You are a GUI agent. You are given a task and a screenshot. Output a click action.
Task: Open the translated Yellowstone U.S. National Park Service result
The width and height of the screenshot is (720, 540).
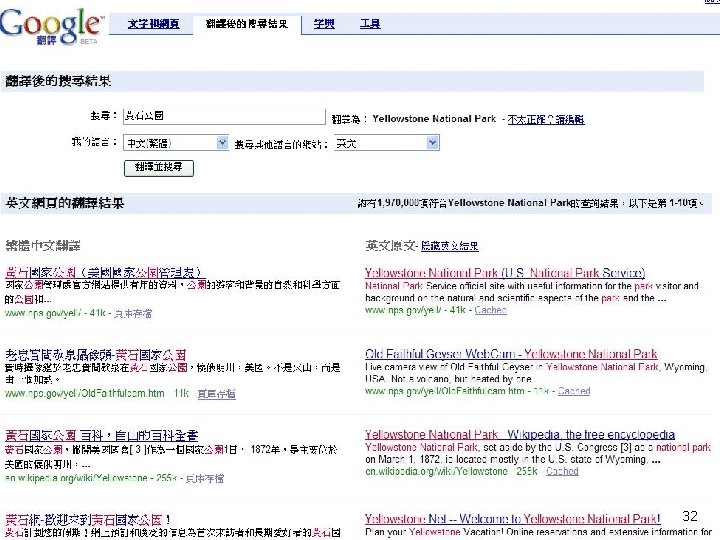pyautogui.click(x=103, y=272)
